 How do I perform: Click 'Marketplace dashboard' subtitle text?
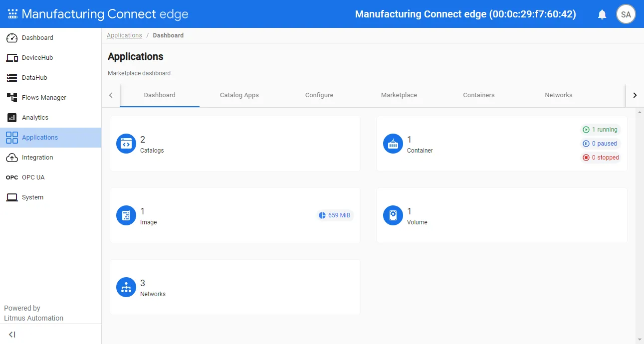tap(139, 73)
